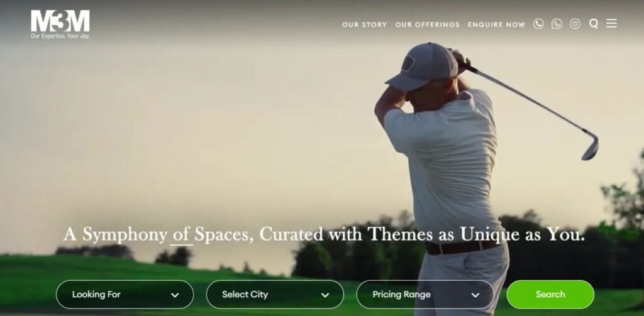The width and height of the screenshot is (644, 316).
Task: Click the Our Expertise Your Joy tagline
Action: (60, 36)
